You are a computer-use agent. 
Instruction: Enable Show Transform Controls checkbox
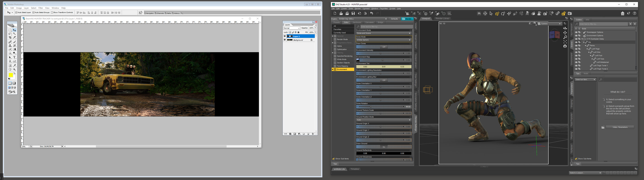[52, 12]
